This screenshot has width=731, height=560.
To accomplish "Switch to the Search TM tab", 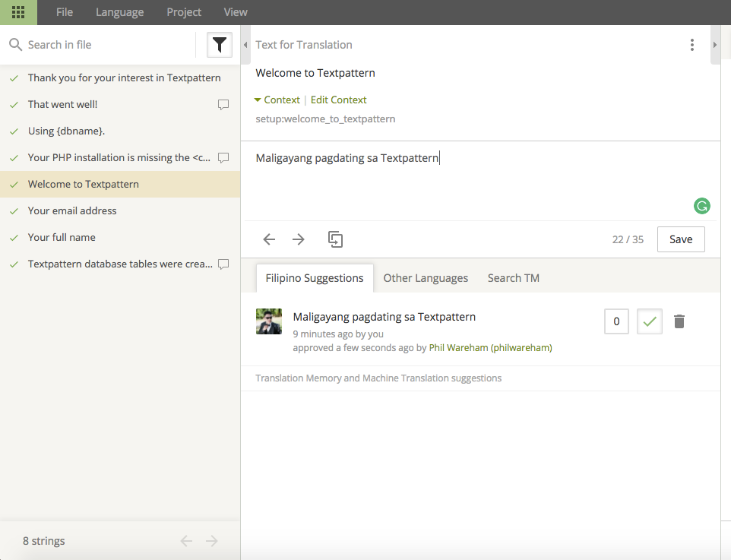I will click(x=513, y=278).
